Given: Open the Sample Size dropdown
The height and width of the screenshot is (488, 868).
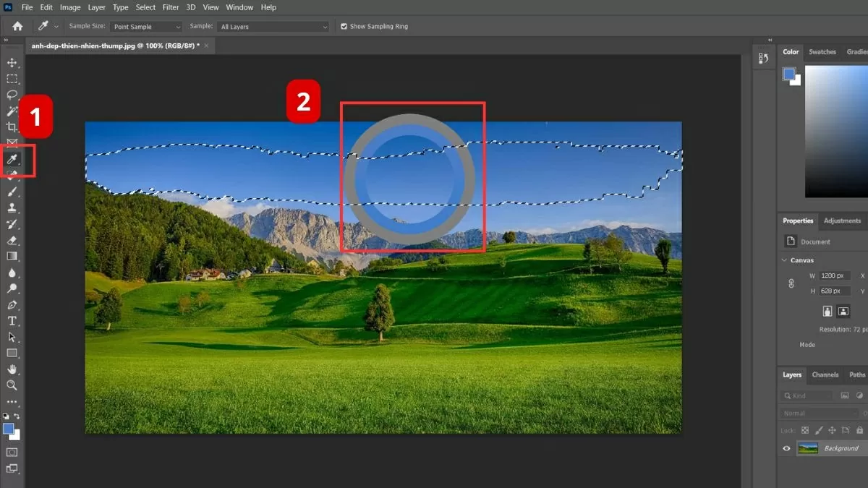Looking at the screenshot, I should pyautogui.click(x=147, y=27).
